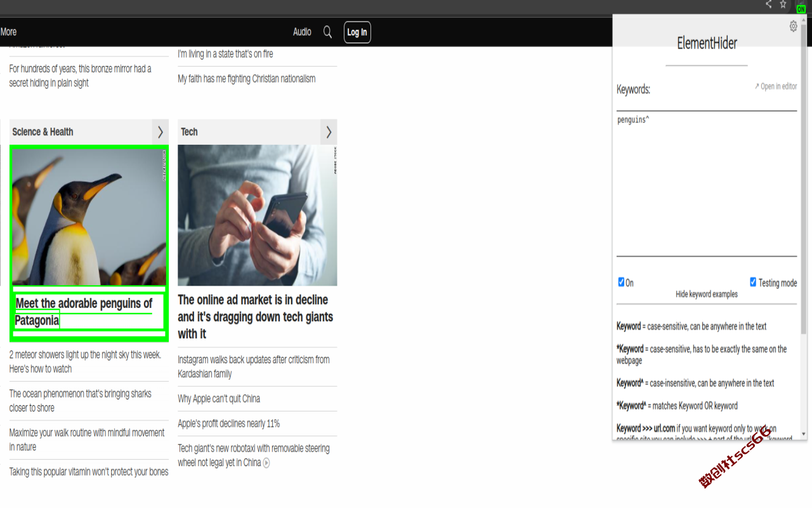Screen dimensions: 812x508
Task: Click the Keyword case-sensitive explanation line
Action: [691, 326]
